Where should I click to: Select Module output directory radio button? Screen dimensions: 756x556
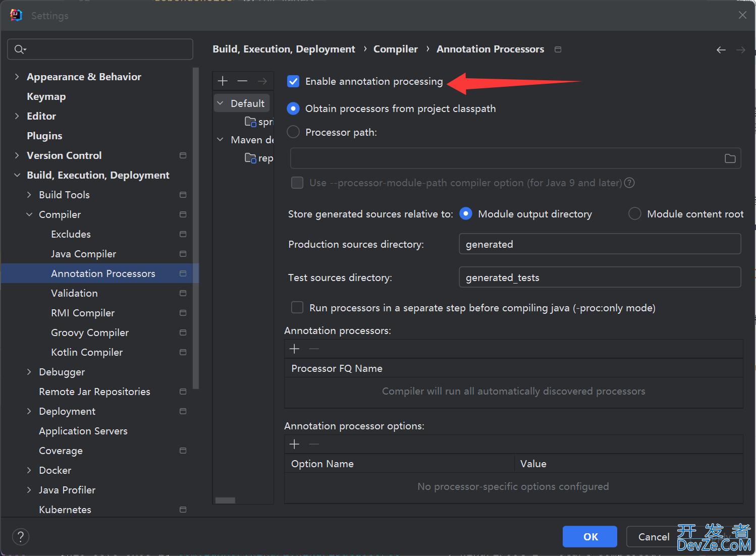coord(466,214)
